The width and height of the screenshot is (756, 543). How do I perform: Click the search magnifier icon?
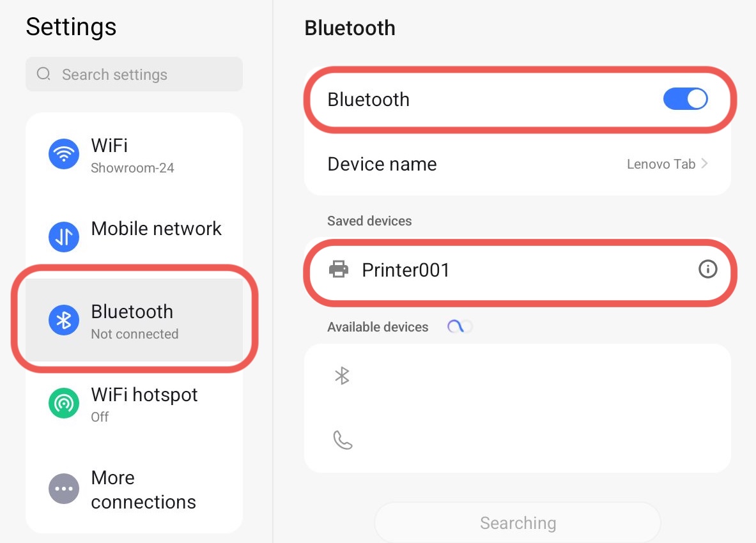point(43,74)
